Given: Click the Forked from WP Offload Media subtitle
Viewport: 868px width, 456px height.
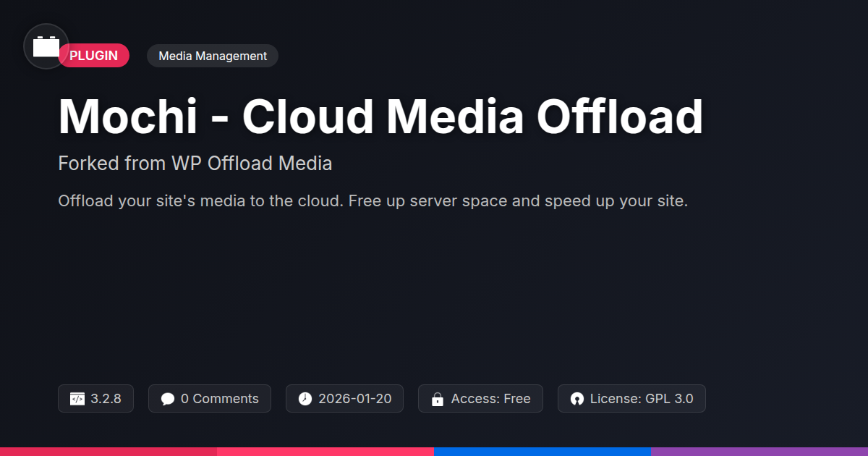Looking at the screenshot, I should click(195, 164).
